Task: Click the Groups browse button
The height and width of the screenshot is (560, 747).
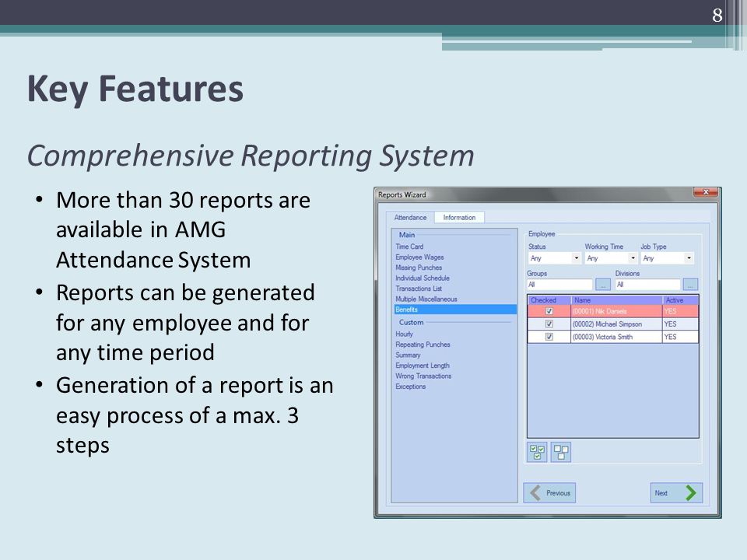Action: [602, 285]
